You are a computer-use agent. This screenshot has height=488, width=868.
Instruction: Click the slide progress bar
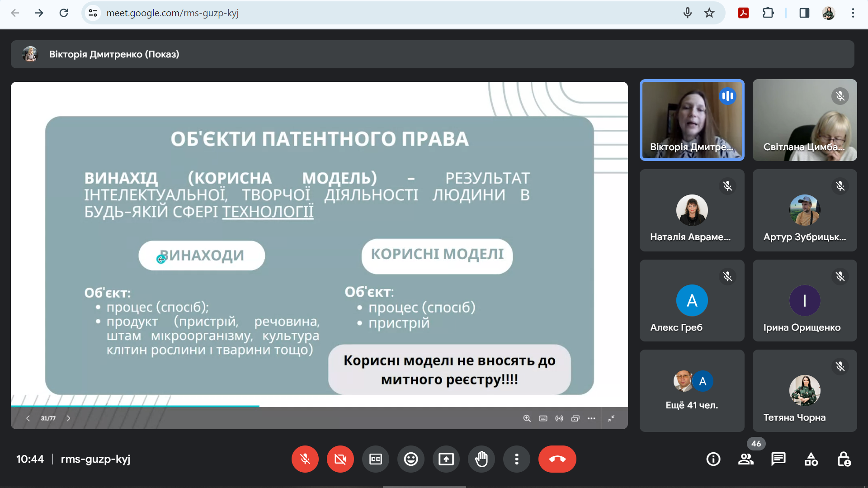[319, 406]
